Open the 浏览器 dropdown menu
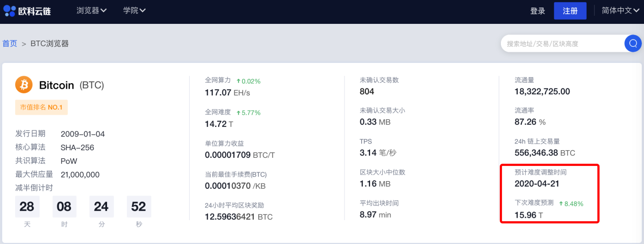644x244 pixels. (x=91, y=10)
